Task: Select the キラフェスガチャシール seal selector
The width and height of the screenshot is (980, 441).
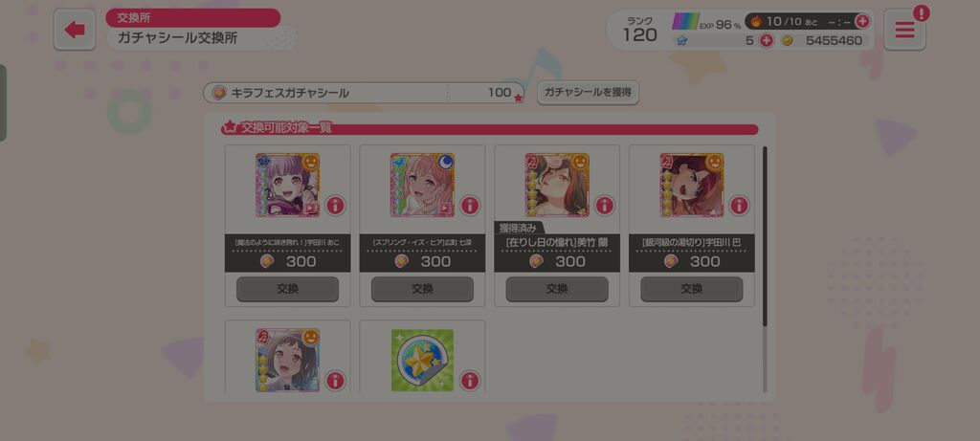Action: 364,93
